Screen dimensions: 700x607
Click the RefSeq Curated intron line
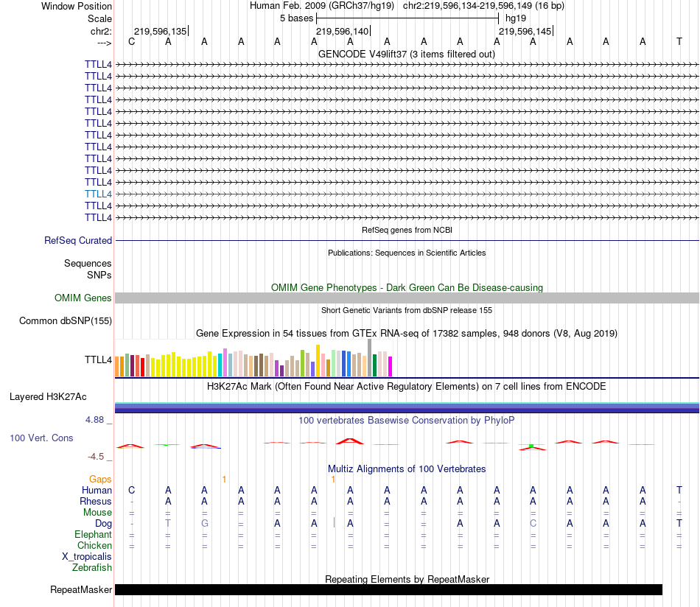point(407,241)
